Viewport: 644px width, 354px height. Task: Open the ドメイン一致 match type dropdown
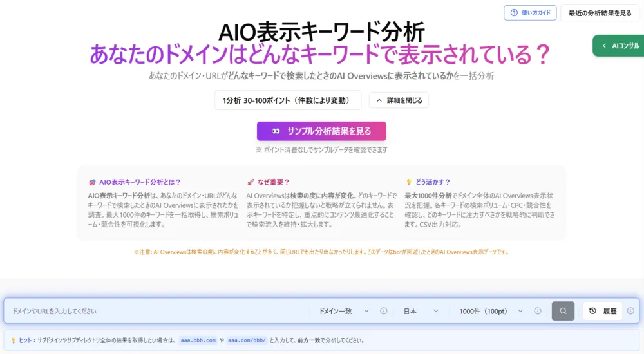[x=344, y=311]
